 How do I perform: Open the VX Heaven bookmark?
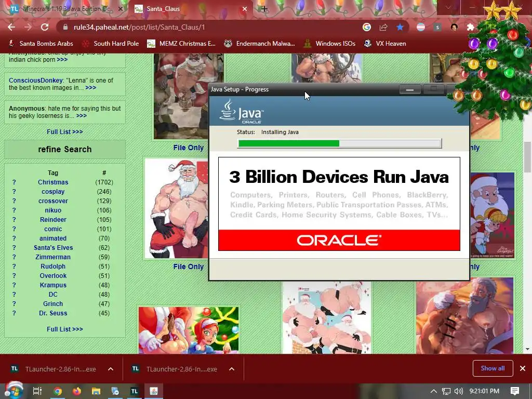[385, 44]
